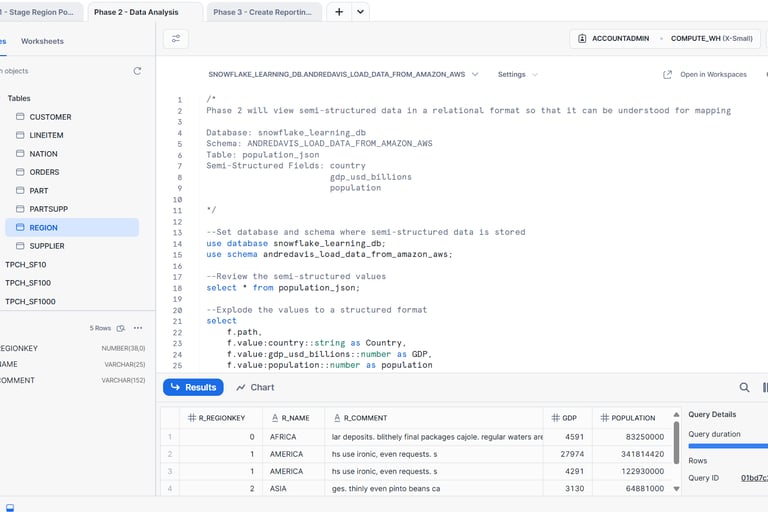768x512 pixels.
Task: Select the PARTSUPP table
Action: (48, 209)
